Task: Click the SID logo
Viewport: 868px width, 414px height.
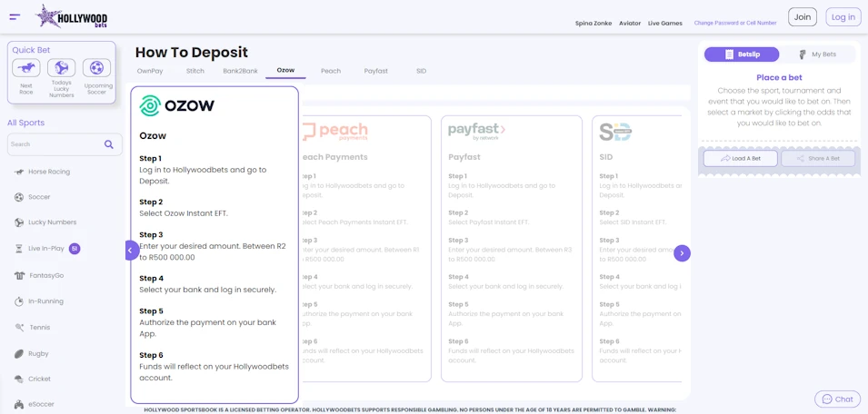Action: coord(615,132)
